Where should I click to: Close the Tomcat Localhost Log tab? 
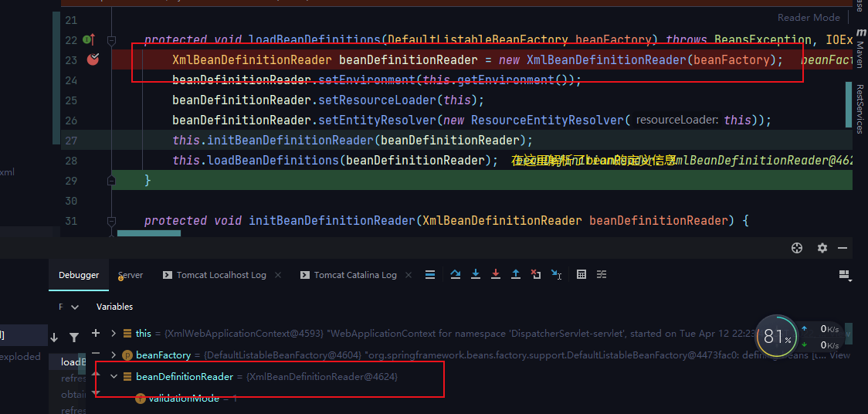(278, 275)
